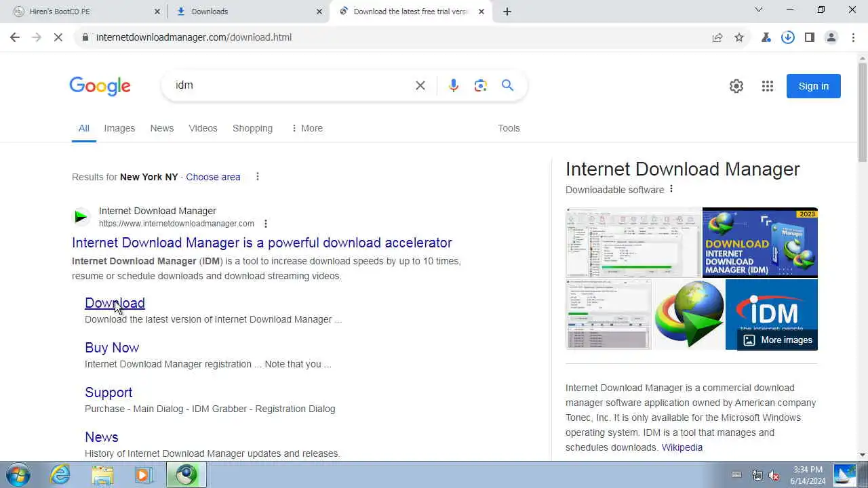Click the muted volume tray icon
The width and height of the screenshot is (868, 488).
774,475
